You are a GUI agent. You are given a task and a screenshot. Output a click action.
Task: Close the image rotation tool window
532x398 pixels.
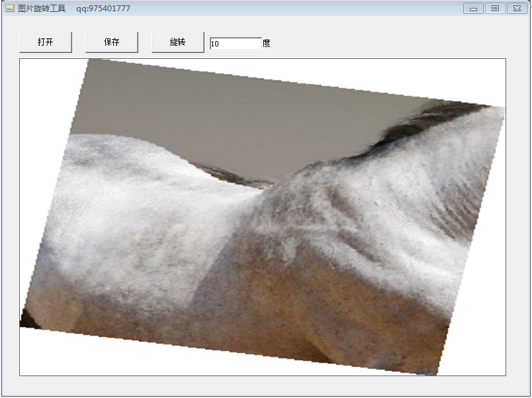click(515, 9)
